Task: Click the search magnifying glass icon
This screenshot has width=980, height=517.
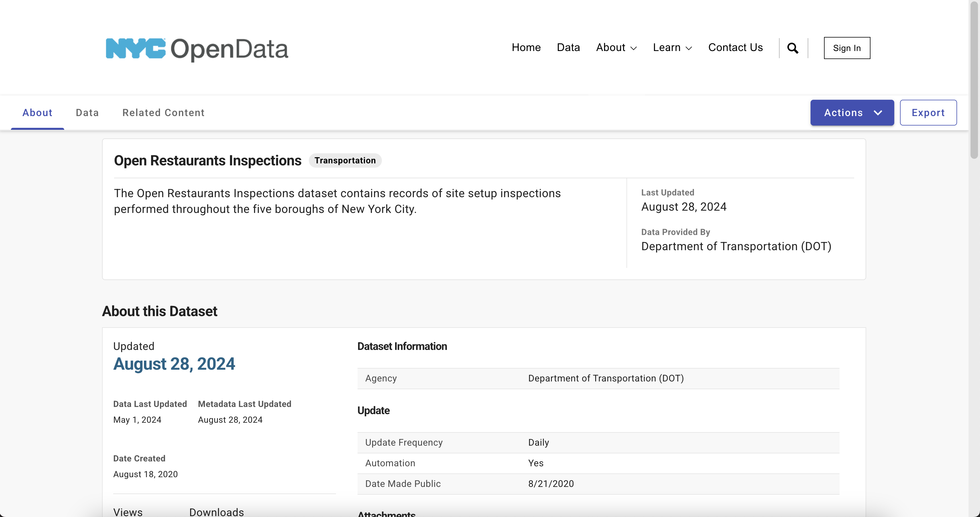Action: 793,48
